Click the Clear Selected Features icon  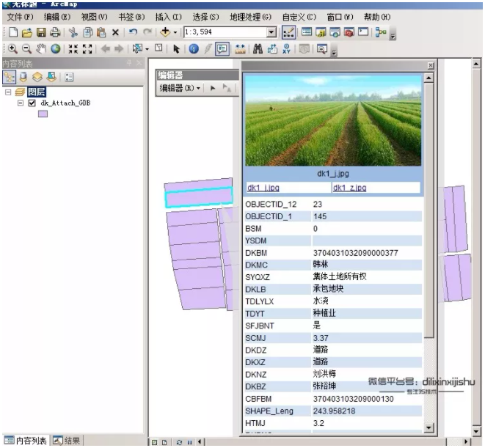158,48
